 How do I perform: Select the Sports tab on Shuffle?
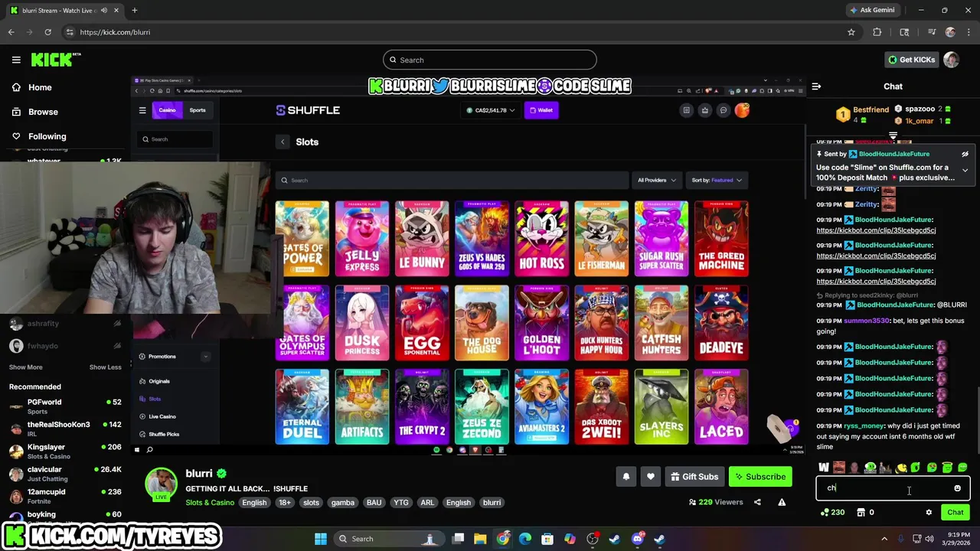(x=198, y=110)
